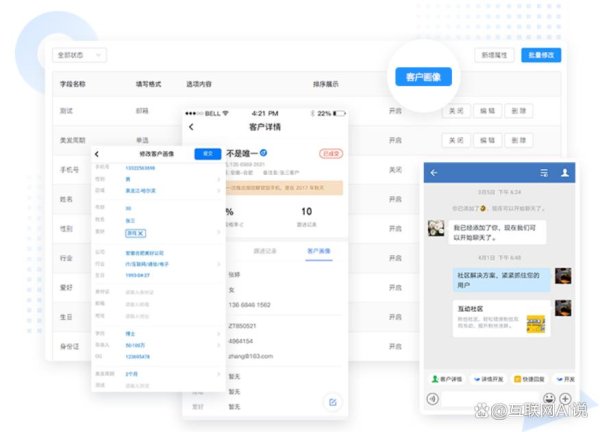
Task: Click 删除 in the 单选 format row
Action: (x=518, y=140)
